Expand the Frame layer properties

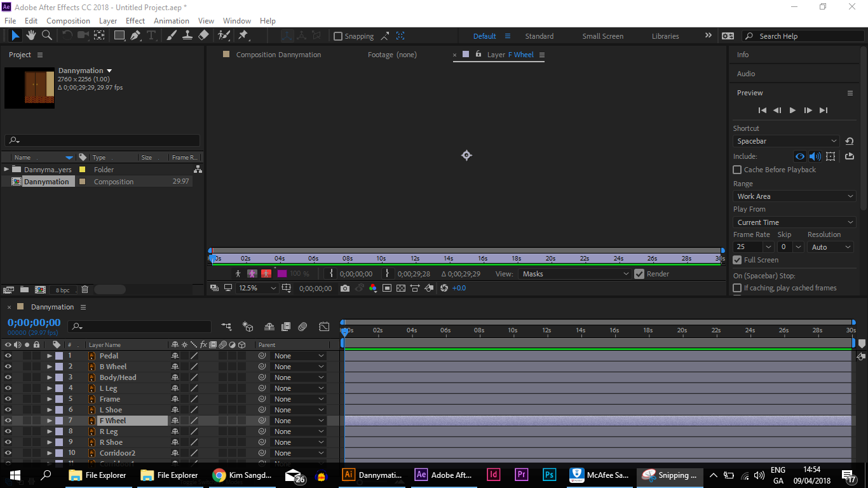tap(50, 399)
